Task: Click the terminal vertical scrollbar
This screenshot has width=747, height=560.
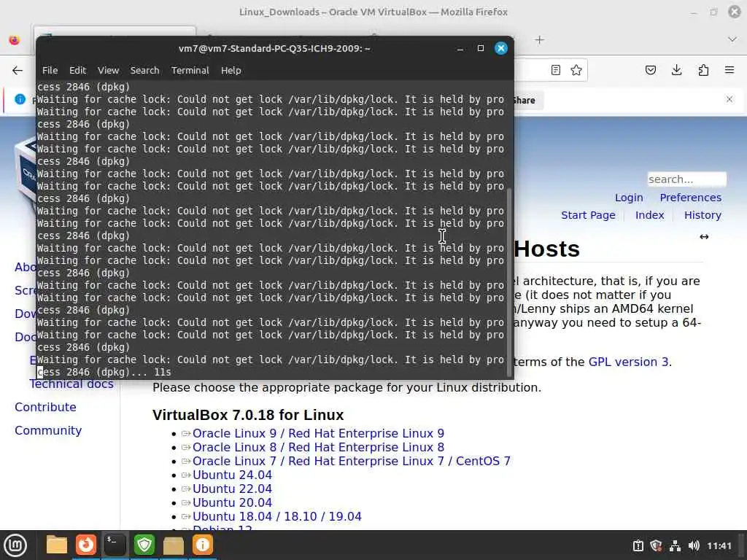Action: (x=508, y=282)
